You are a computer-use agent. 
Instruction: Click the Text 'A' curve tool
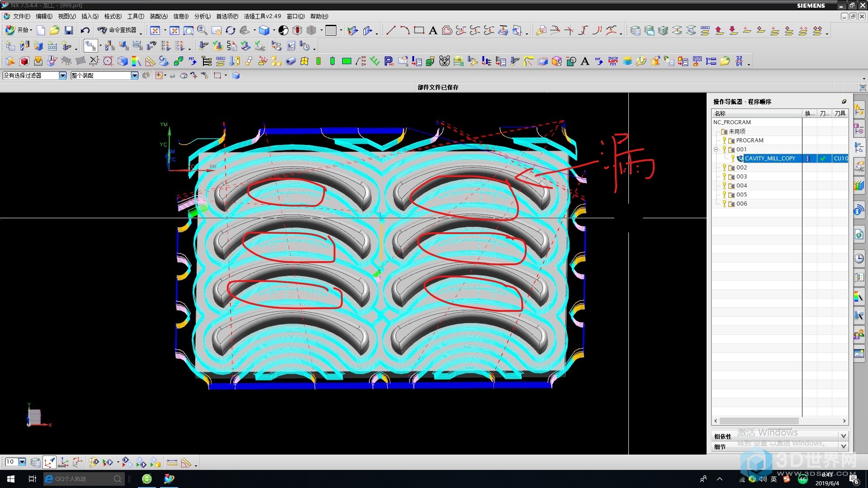433,30
